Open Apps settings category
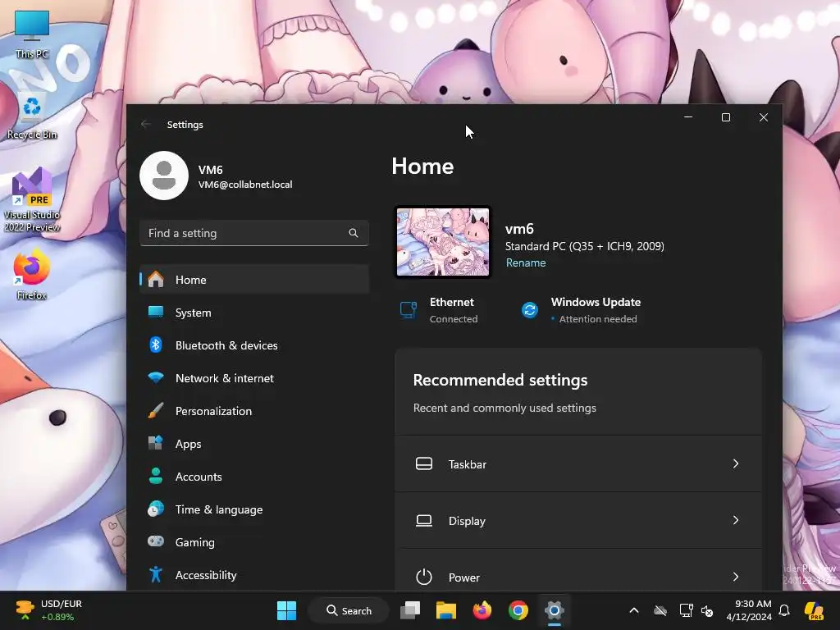840x630 pixels. point(254,444)
